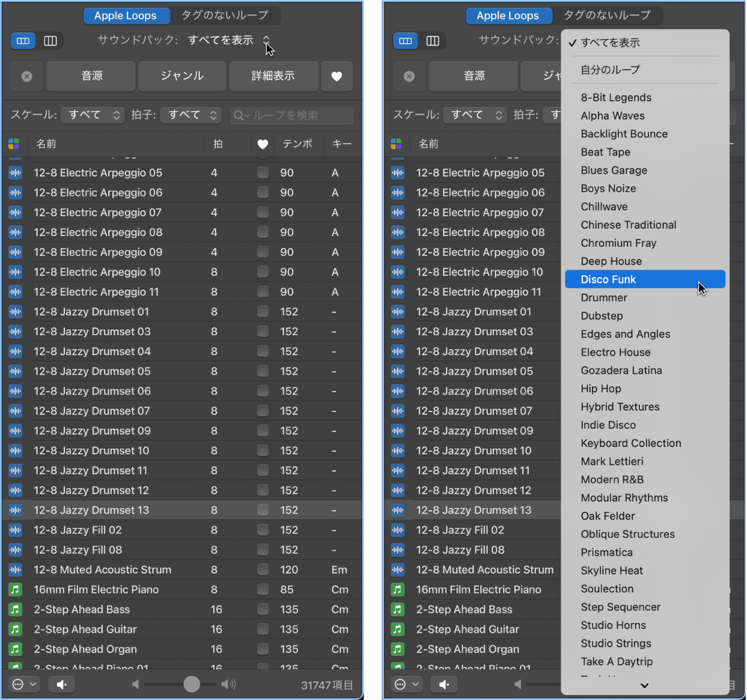747x700 pixels.
Task: Open the left panel 拍子 dropdown
Action: pos(191,115)
